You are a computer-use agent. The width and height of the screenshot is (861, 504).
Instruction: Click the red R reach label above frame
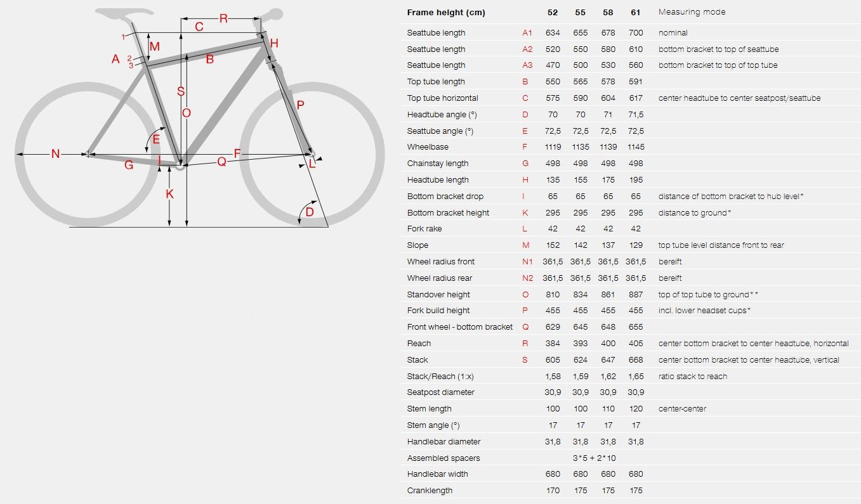pyautogui.click(x=223, y=18)
